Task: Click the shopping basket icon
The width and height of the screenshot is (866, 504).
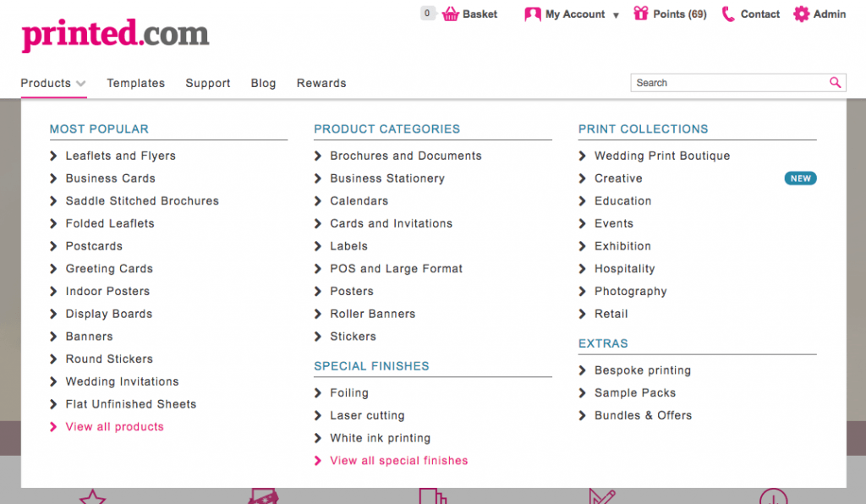Action: tap(450, 14)
